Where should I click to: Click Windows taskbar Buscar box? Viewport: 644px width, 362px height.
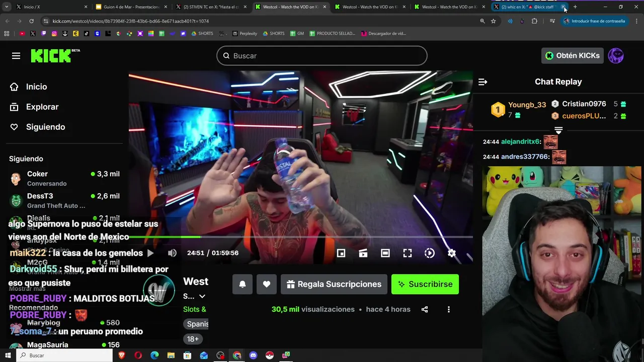pyautogui.click(x=64, y=355)
